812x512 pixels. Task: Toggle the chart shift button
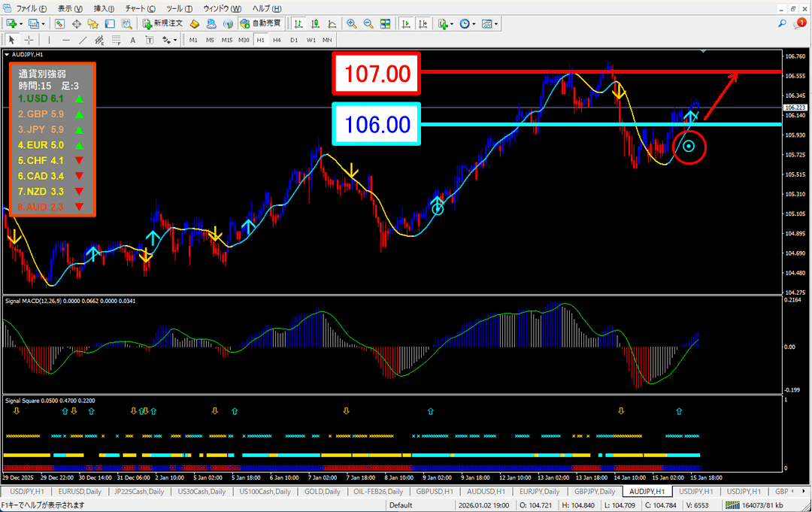[x=423, y=23]
